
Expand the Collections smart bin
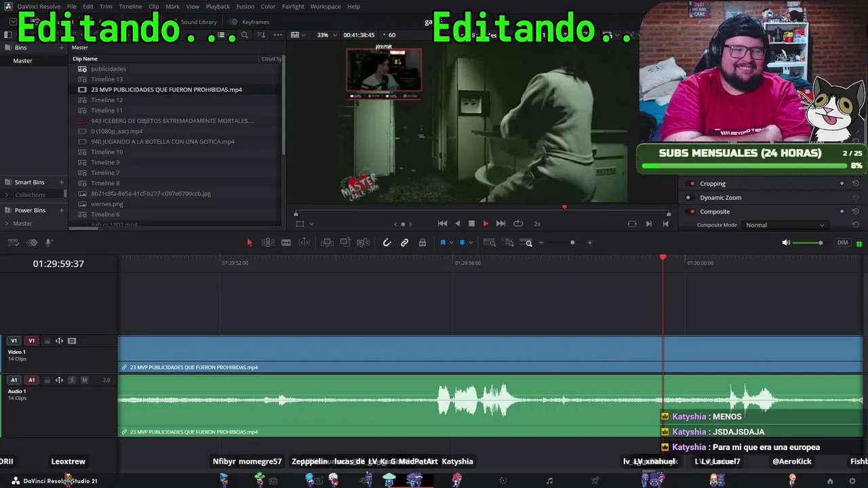[7, 195]
